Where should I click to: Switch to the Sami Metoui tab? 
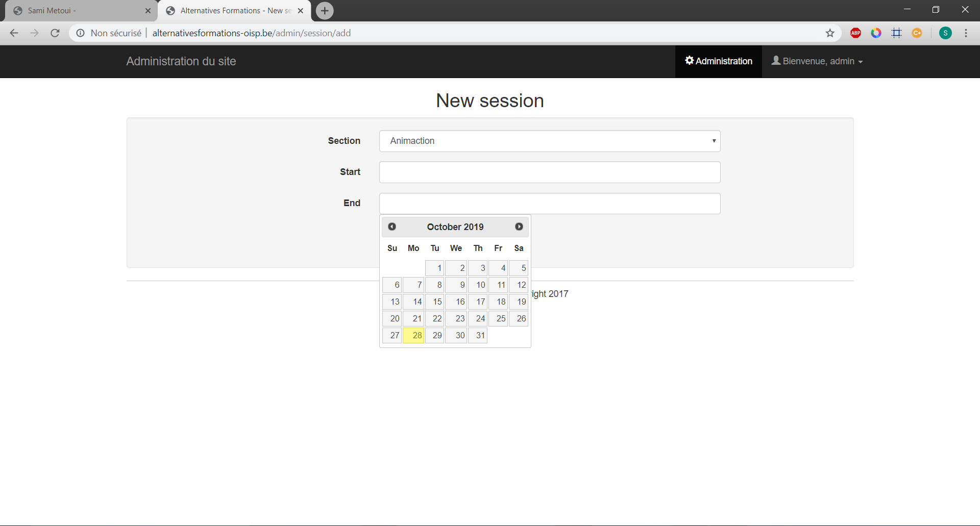[x=77, y=11]
